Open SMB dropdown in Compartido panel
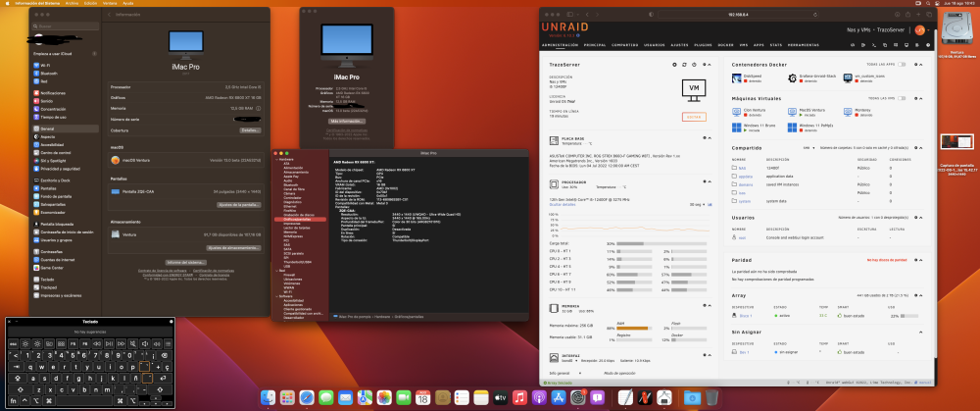The image size is (980, 411). 808,148
